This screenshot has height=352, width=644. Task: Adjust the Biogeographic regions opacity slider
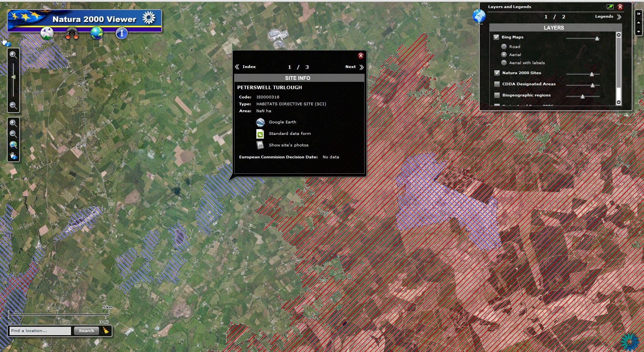click(582, 96)
